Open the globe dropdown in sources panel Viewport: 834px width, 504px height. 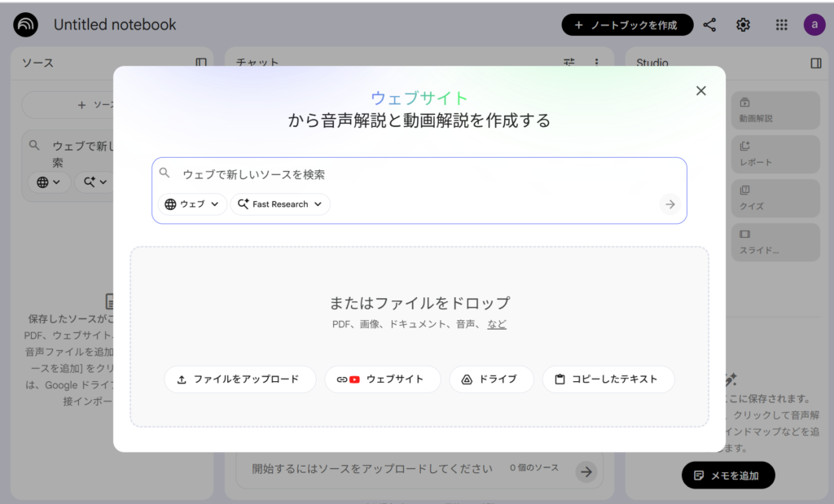click(49, 182)
